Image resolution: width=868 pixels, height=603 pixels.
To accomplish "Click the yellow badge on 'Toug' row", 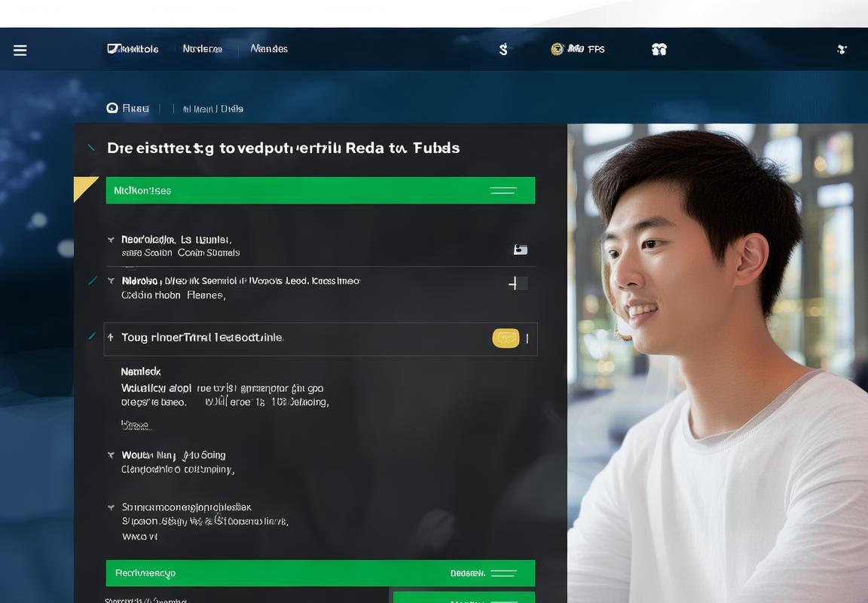I will (506, 338).
